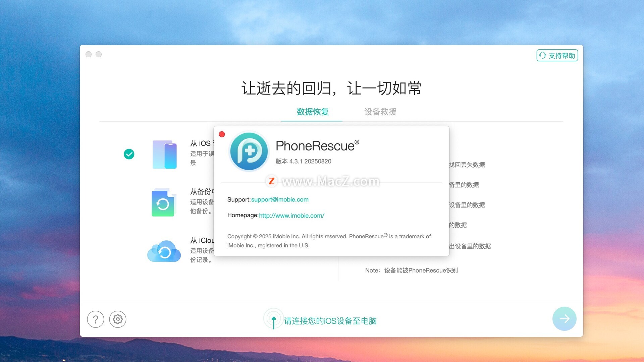The height and width of the screenshot is (362, 644).
Task: Click the PhoneRescue title in About dialog
Action: (x=317, y=146)
